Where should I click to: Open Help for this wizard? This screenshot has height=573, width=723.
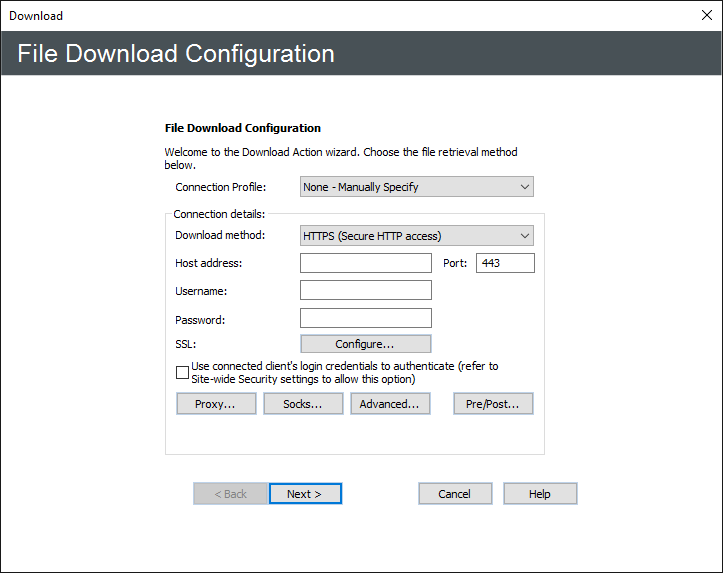click(x=540, y=494)
